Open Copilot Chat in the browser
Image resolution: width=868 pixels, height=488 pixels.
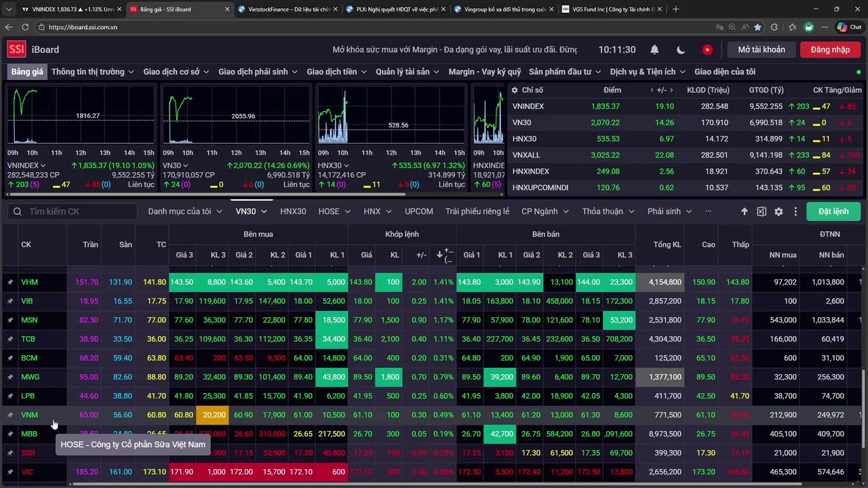click(849, 27)
